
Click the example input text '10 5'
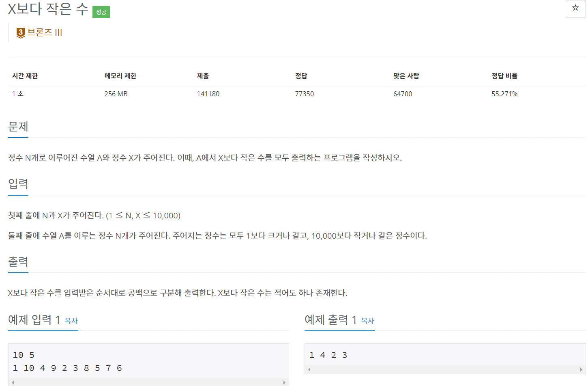click(x=24, y=355)
